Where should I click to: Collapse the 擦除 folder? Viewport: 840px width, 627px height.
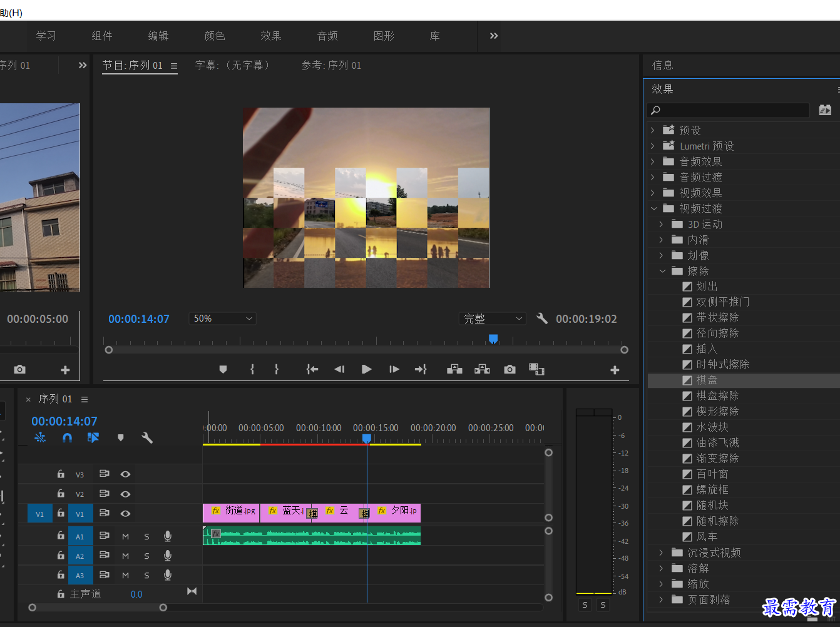tap(662, 271)
